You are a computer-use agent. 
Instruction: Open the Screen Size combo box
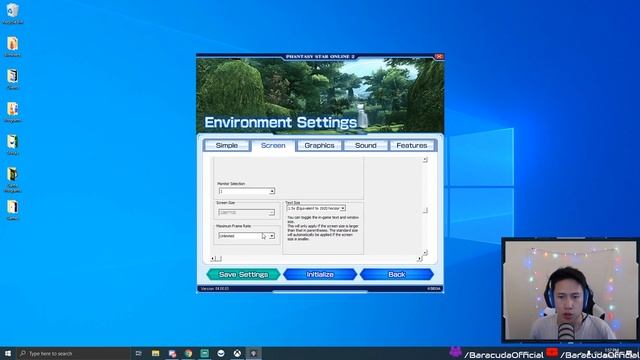click(247, 213)
